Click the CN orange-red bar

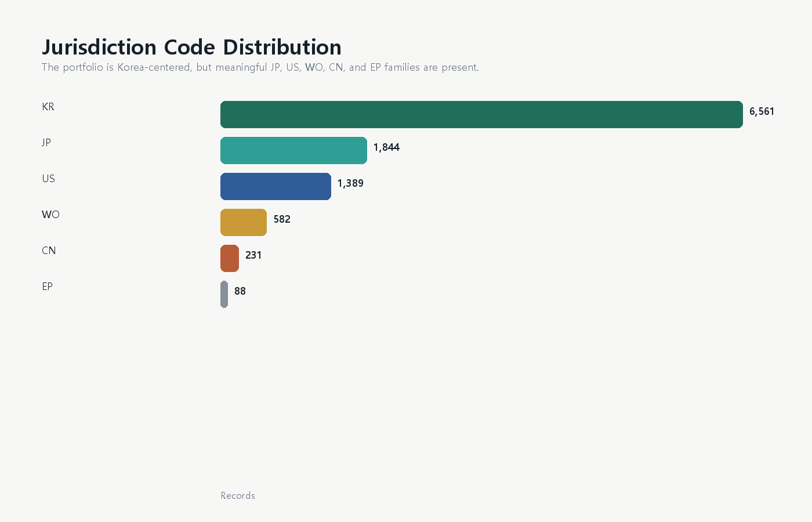(x=230, y=258)
